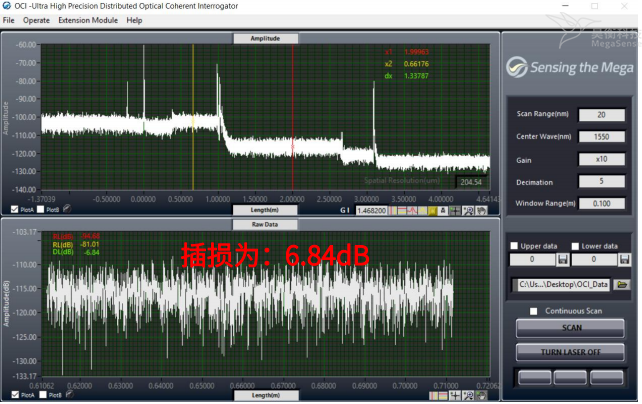Toggle PlotB checkbox under Raw Data plot
Viewport: 642px width, 404px height.
(43, 395)
